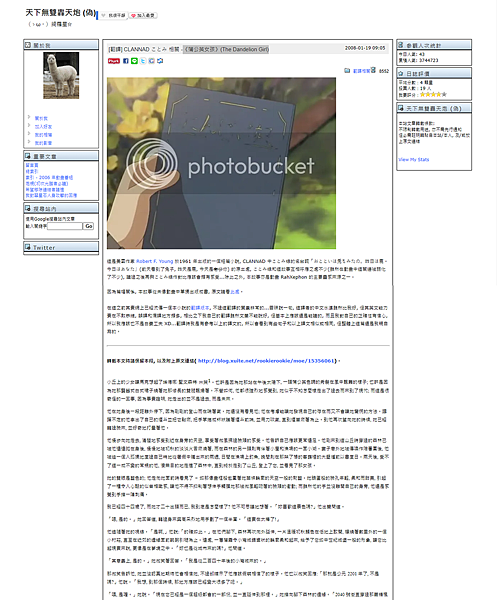Image resolution: width=497 pixels, height=600 pixels.
Task: Open the 加入好友 link
Action: [43, 127]
